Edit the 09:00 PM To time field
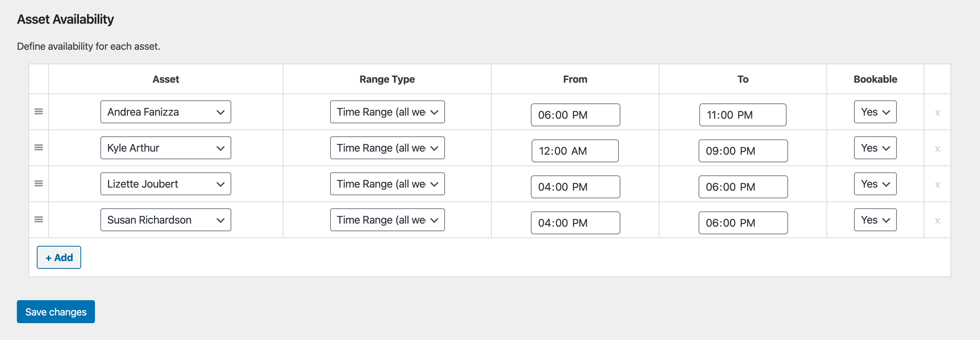Viewport: 980px width, 340px height. (743, 151)
